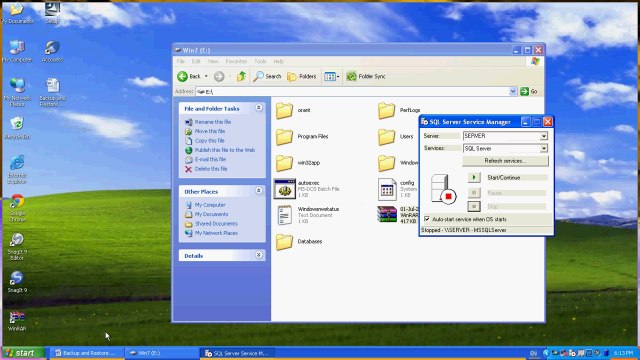The image size is (640, 360).
Task: Open My Network Places desktop icon
Action: [17, 92]
